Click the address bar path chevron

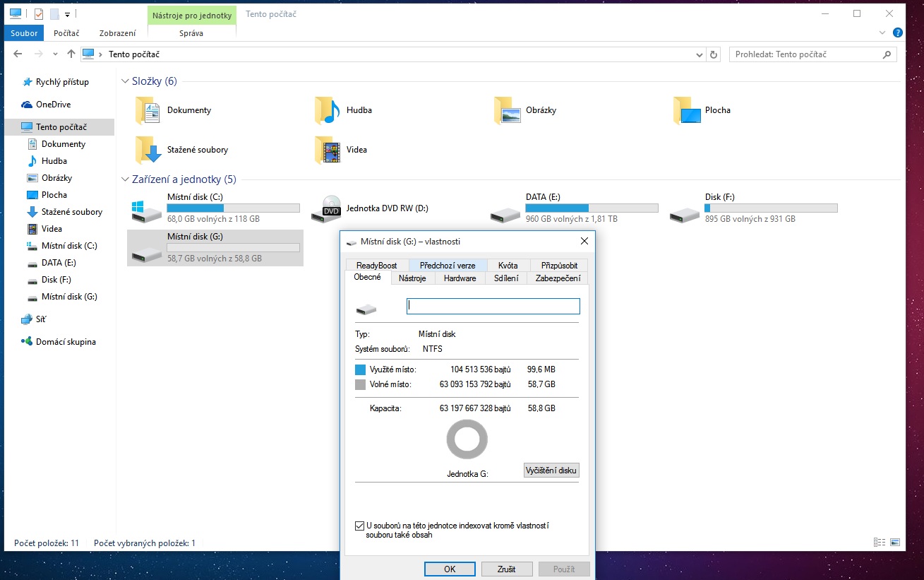point(101,54)
